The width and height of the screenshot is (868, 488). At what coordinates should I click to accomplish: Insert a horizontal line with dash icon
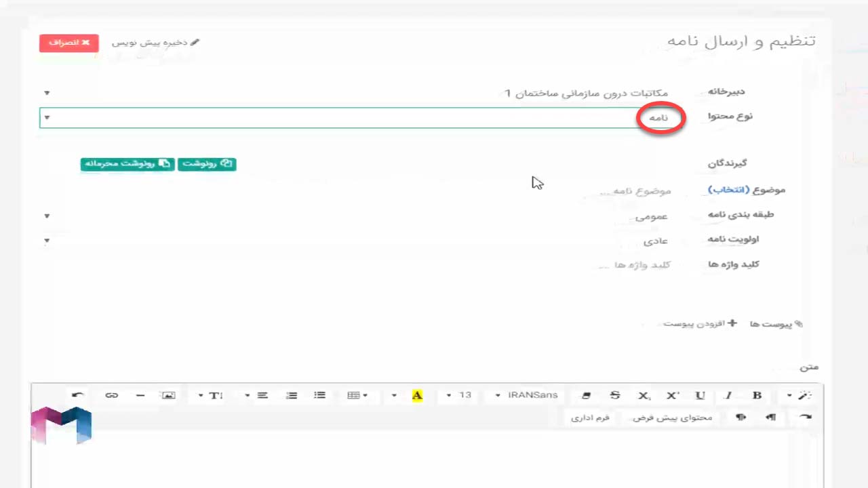pos(140,395)
